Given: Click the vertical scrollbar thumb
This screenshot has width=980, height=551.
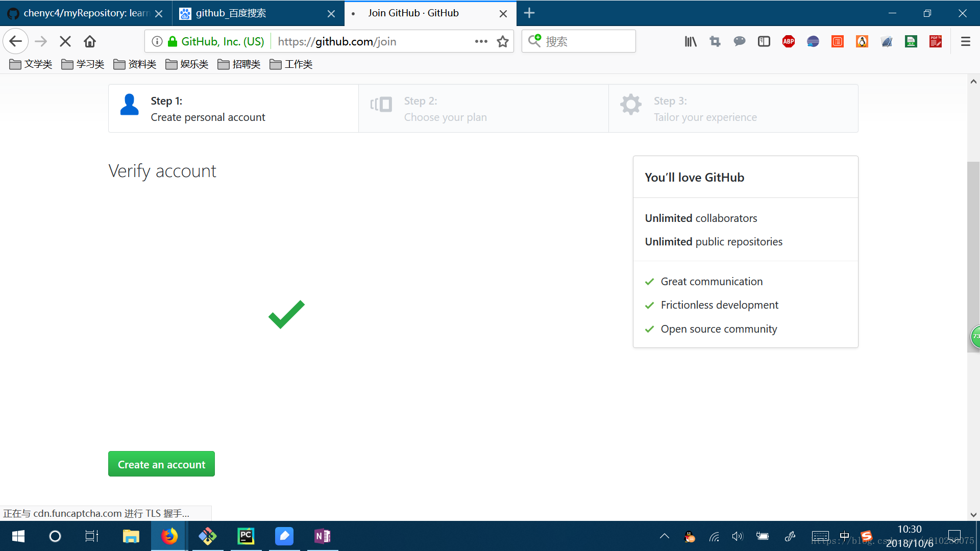Looking at the screenshot, I should 973,257.
